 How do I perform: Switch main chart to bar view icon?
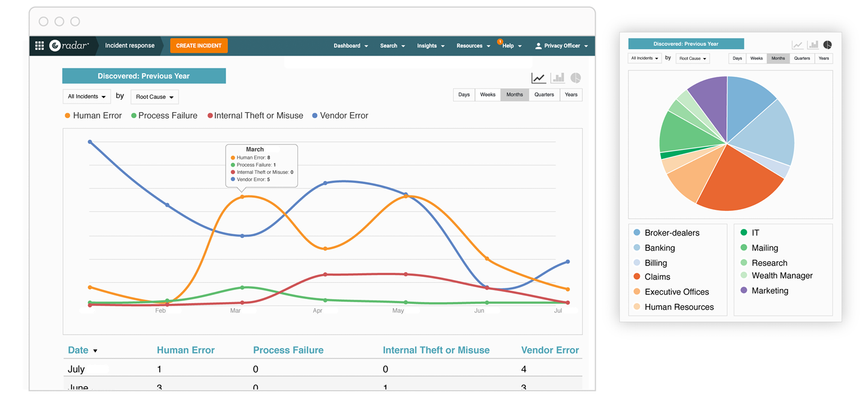(x=557, y=78)
